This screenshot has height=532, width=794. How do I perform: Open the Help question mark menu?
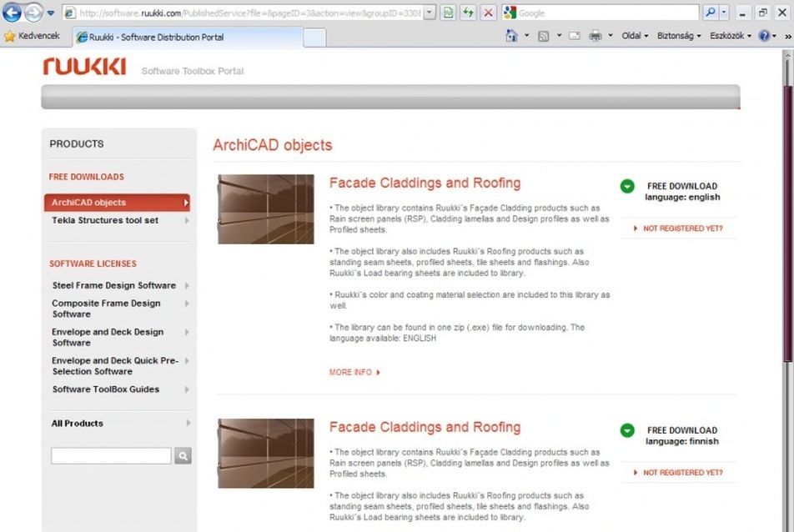(767, 35)
